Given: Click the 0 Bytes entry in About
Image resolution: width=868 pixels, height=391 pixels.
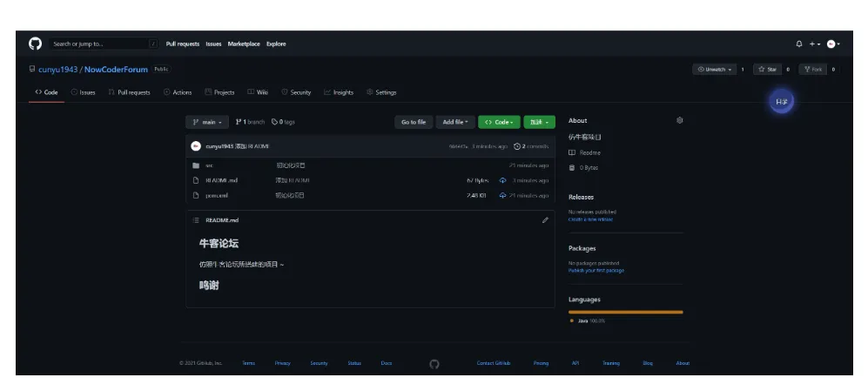Looking at the screenshot, I should pyautogui.click(x=583, y=167).
